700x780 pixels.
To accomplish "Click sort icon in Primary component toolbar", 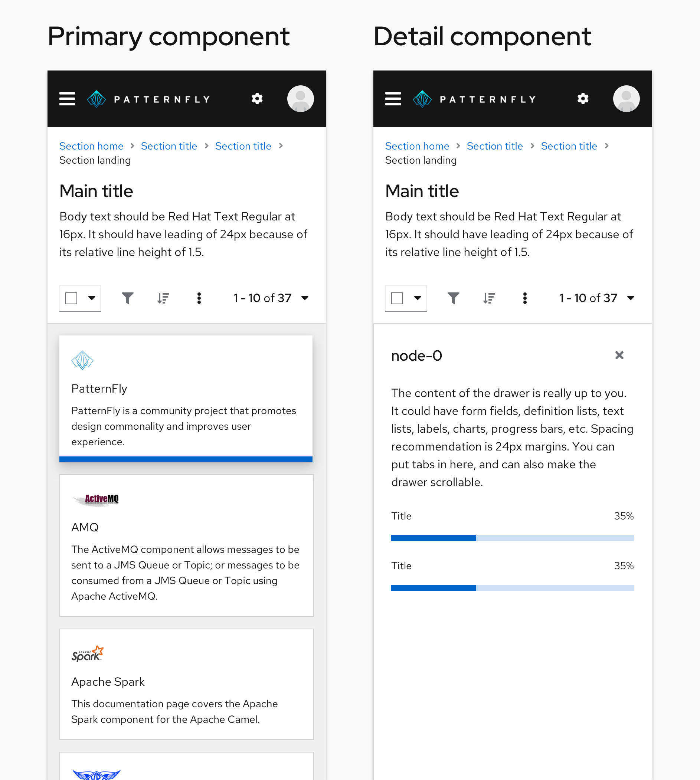I will 163,298.
